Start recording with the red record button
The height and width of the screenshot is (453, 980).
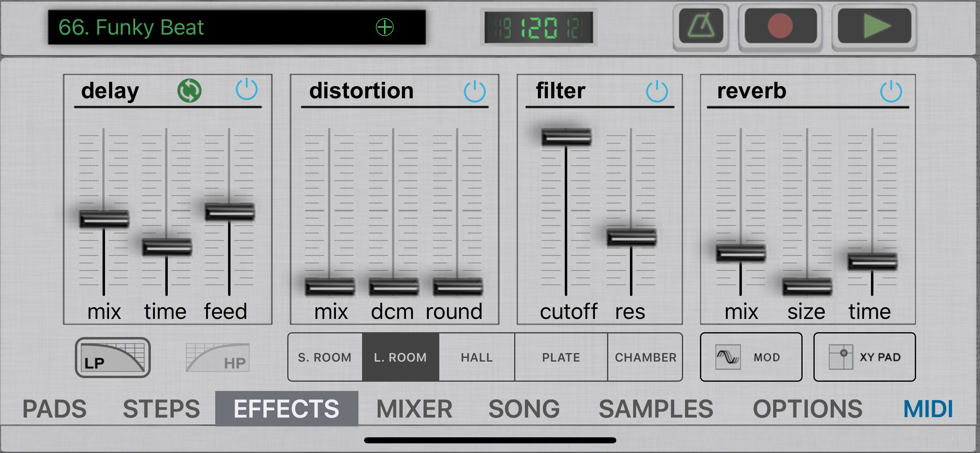point(780,27)
